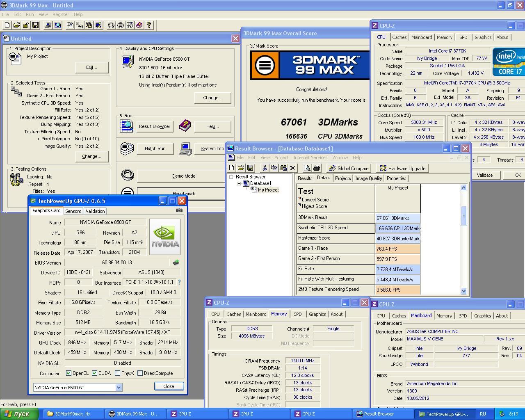This screenshot has width=525, height=420.
Task: Click Print icon in Result Browser toolbar
Action: (316, 168)
